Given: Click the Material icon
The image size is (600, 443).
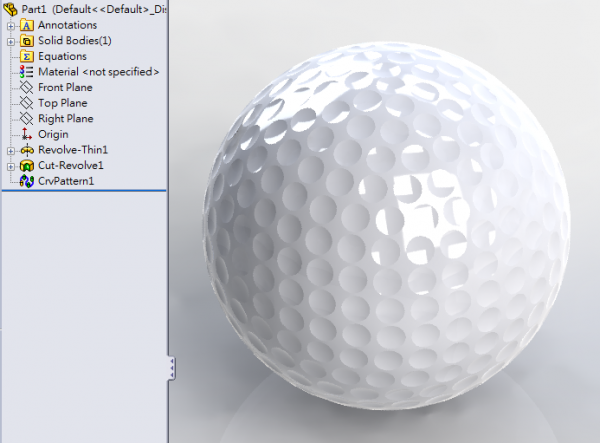Looking at the screenshot, I should (x=26, y=72).
